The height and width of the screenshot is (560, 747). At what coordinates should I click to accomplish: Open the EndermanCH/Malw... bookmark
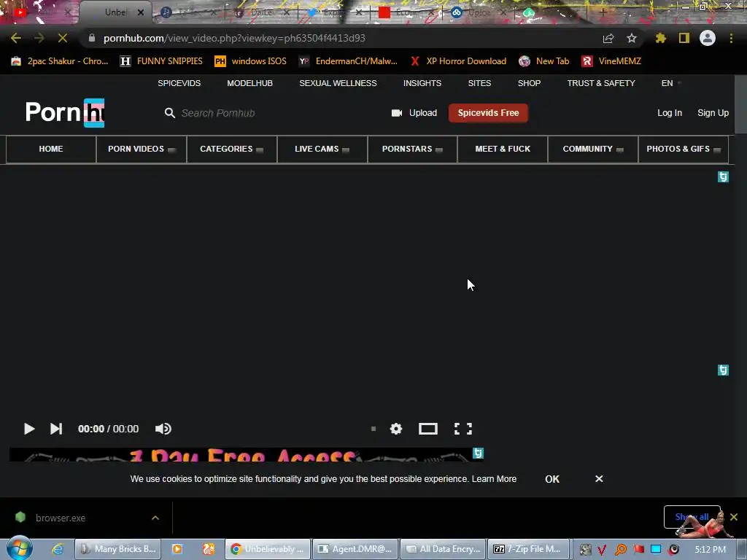(x=348, y=61)
